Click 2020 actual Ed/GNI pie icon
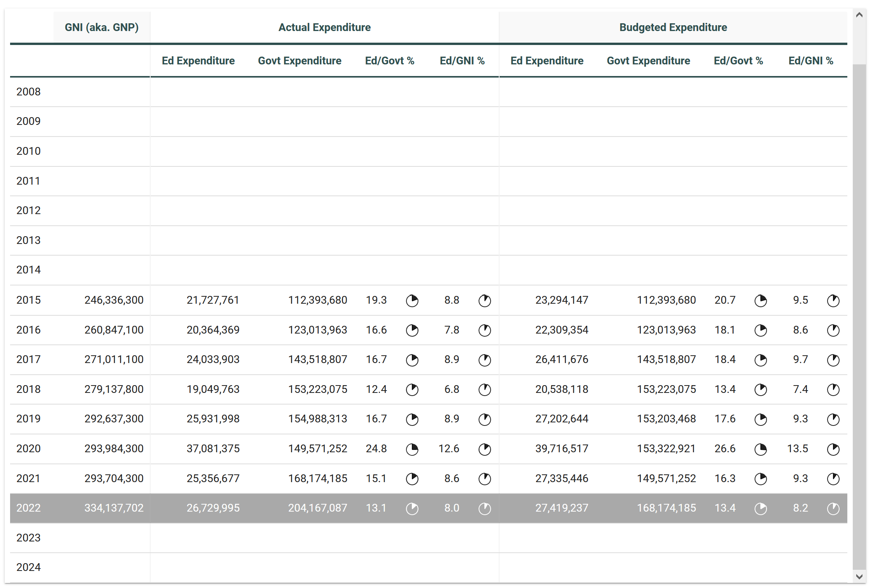This screenshot has height=588, width=871. click(x=484, y=449)
